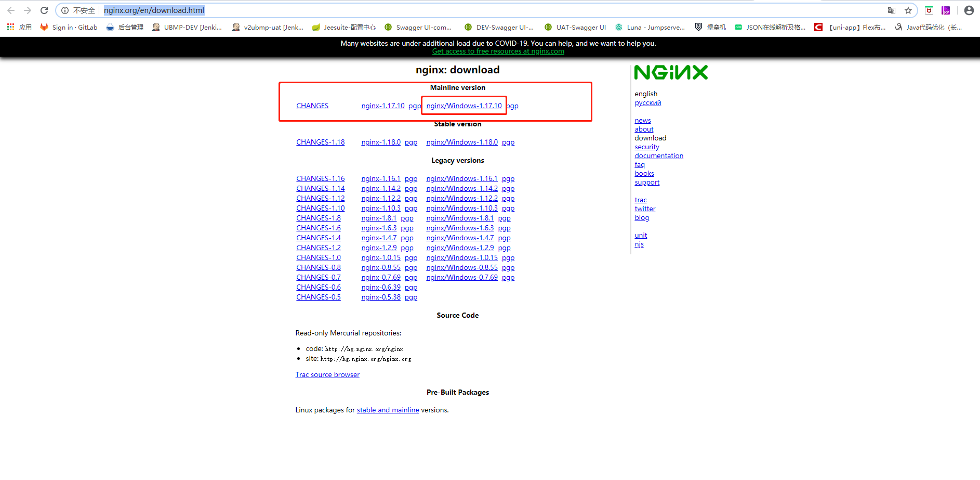This screenshot has height=480, width=980.
Task: Click the 不安全 site info badge
Action: click(x=83, y=10)
